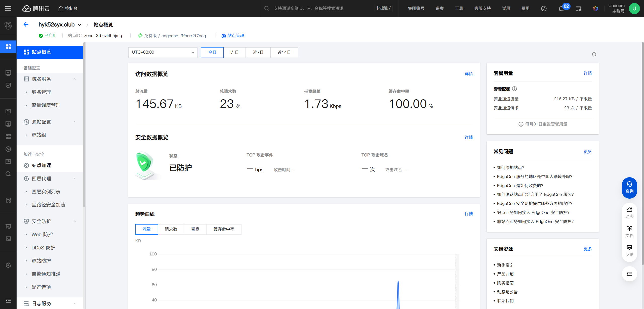The width and height of the screenshot is (644, 309).
Task: Open the 反馈 feedback icon
Action: tap(629, 250)
